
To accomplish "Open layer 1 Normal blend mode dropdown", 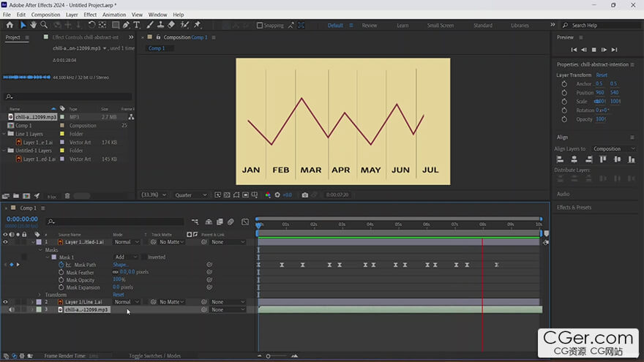I will coord(127,242).
